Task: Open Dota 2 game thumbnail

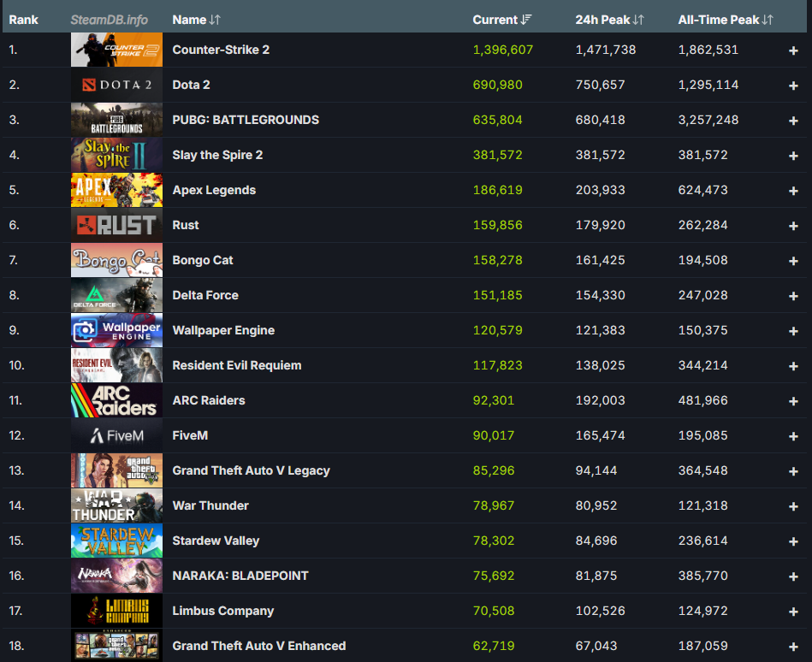Action: (116, 85)
